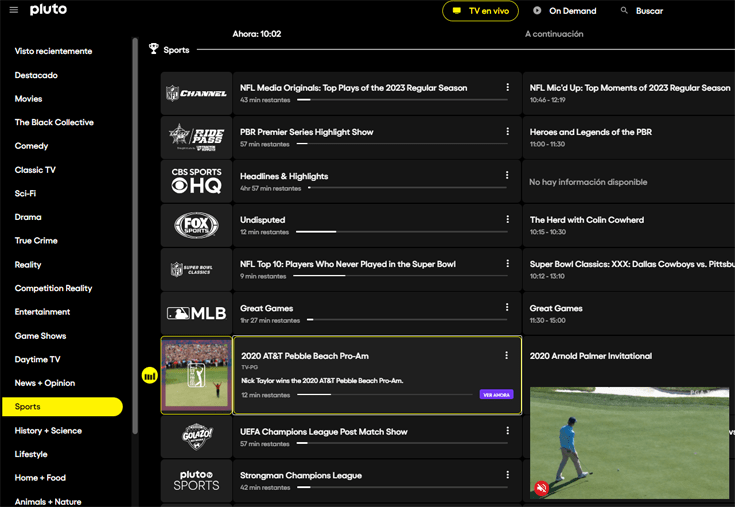Open The Herd with Colin Cowherd
Viewport: 735px width, 507px height.
[629, 225]
